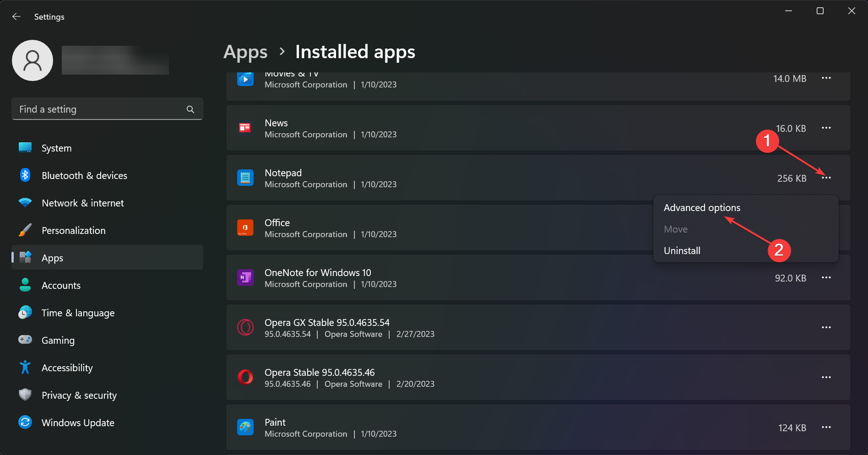Viewport: 868px width, 455px height.
Task: Open the three-dot menu for Notepad
Action: [826, 178]
